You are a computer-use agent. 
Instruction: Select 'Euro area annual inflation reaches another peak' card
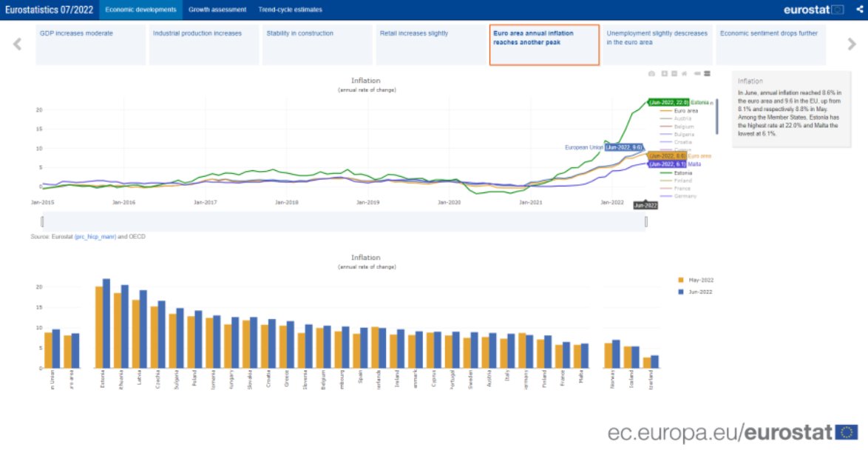click(544, 45)
